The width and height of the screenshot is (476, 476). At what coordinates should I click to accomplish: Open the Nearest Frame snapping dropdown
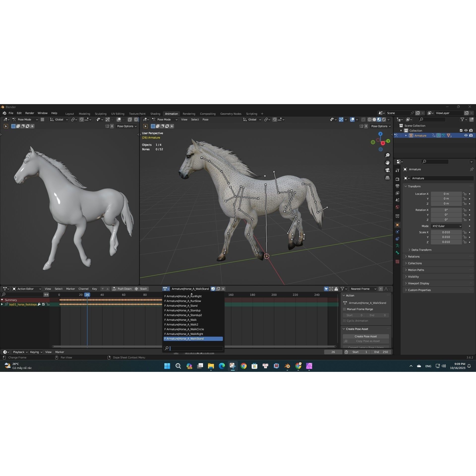[x=363, y=289]
